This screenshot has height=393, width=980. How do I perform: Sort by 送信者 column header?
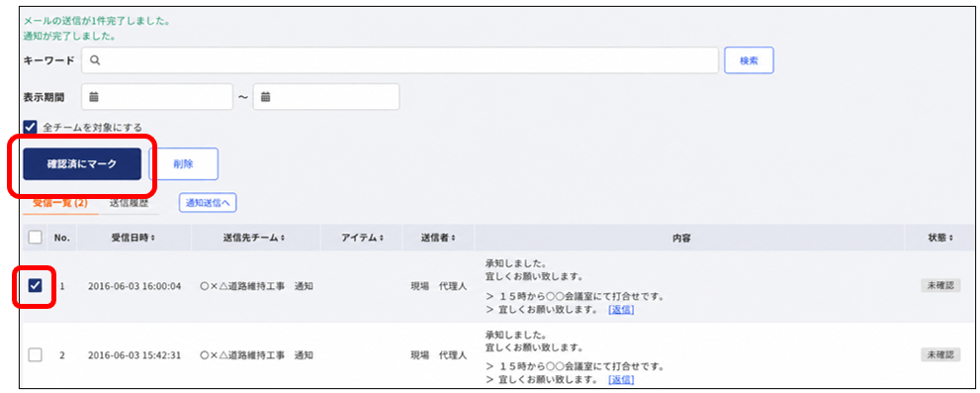point(438,238)
